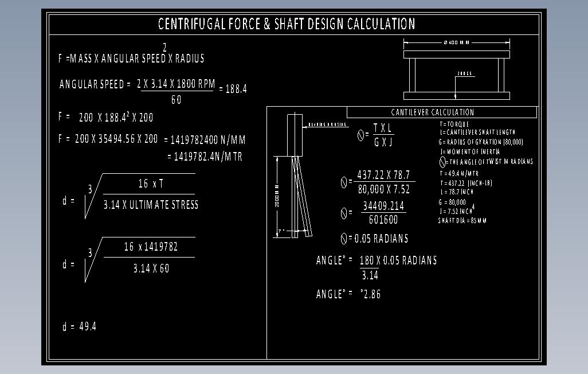Image resolution: width=588 pixels, height=374 pixels.
Task: Click the value 'L = 78.7 INCH'
Action: coord(456,192)
